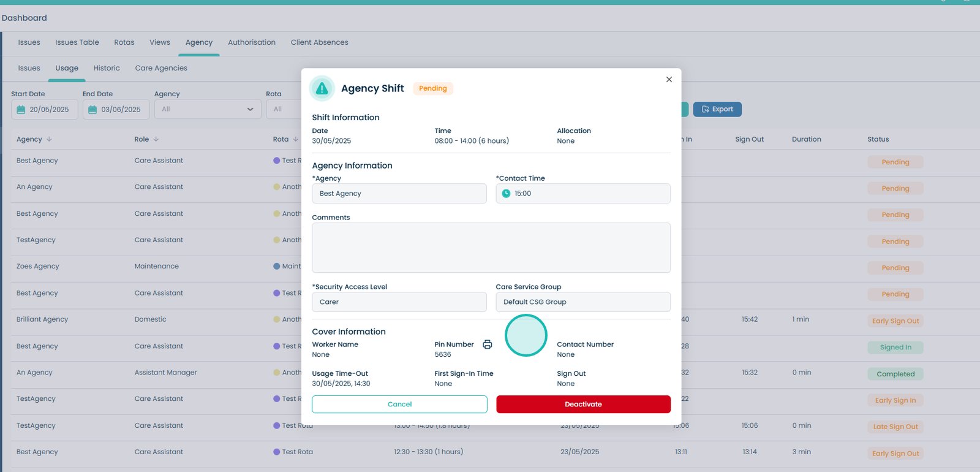
Task: Open the Historic sub-tab
Action: (107, 68)
